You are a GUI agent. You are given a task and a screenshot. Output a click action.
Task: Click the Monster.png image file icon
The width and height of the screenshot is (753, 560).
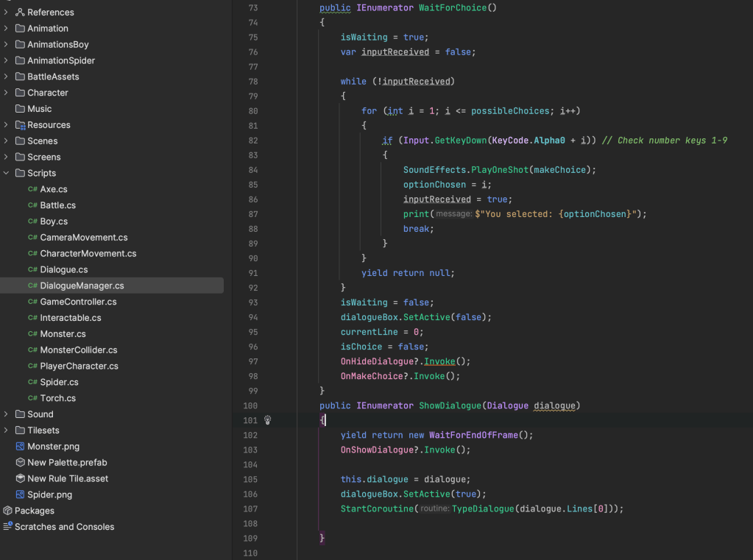pos(21,447)
